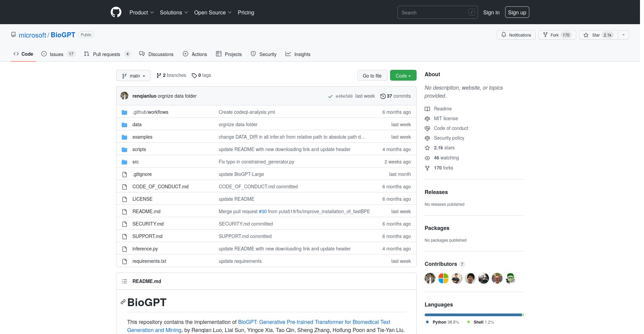Image resolution: width=644 pixels, height=334 pixels.
Task: Click the first contributor avatar
Action: [x=430, y=278]
